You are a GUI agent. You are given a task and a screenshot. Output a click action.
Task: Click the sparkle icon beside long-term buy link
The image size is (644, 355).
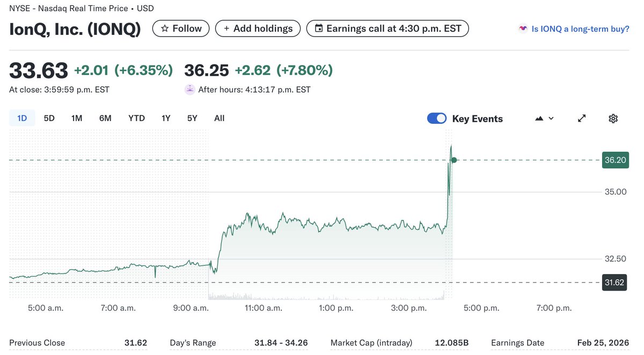point(523,28)
